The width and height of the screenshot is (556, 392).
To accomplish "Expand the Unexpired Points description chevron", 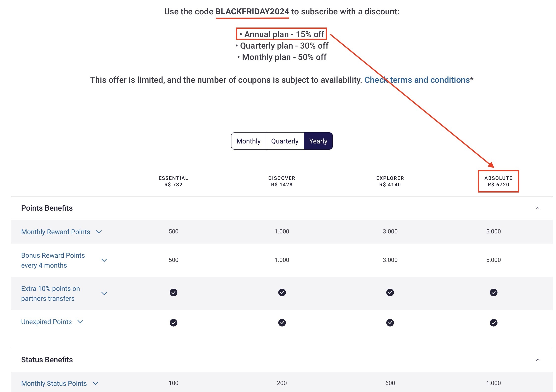I will (80, 322).
